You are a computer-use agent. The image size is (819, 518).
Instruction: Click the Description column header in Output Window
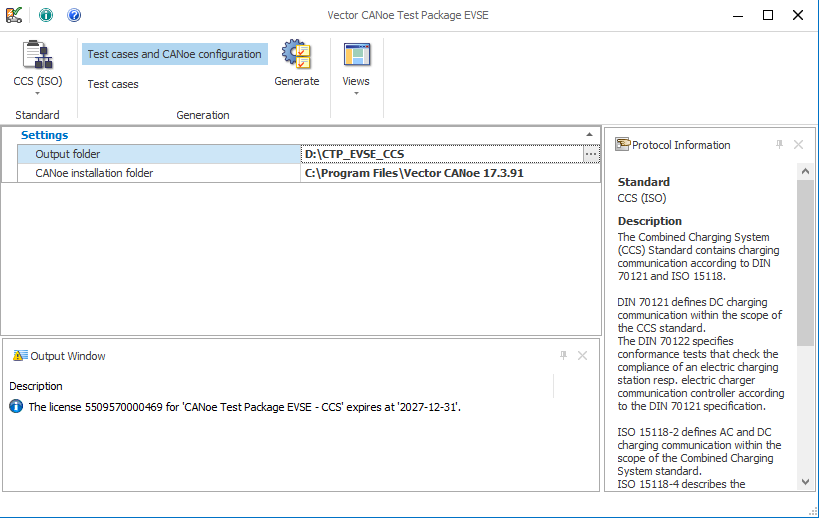click(x=36, y=386)
